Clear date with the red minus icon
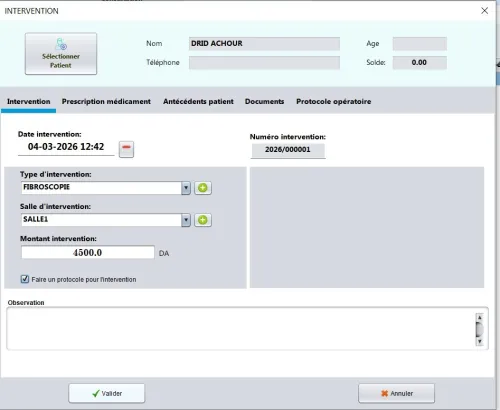Screen dimensions: 500x410 pyautogui.click(x=126, y=149)
